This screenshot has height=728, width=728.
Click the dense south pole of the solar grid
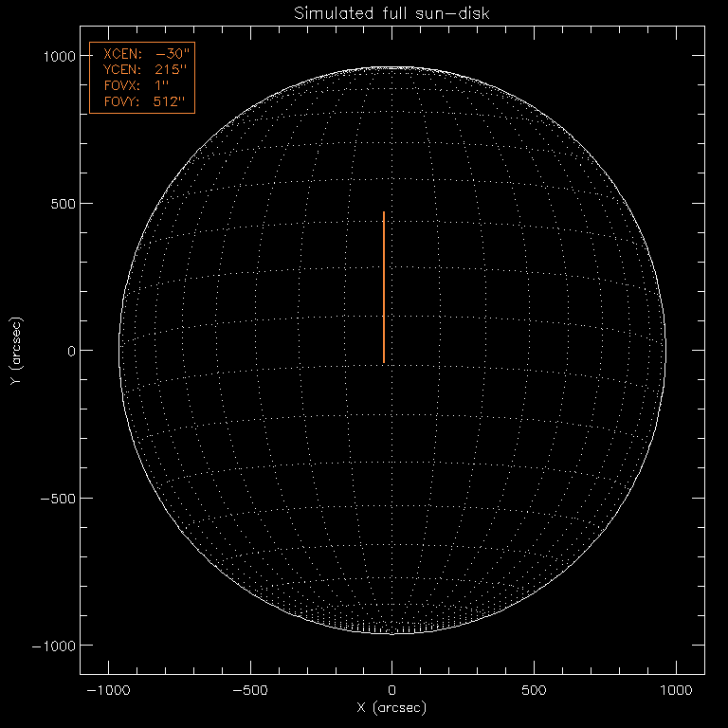tap(394, 626)
